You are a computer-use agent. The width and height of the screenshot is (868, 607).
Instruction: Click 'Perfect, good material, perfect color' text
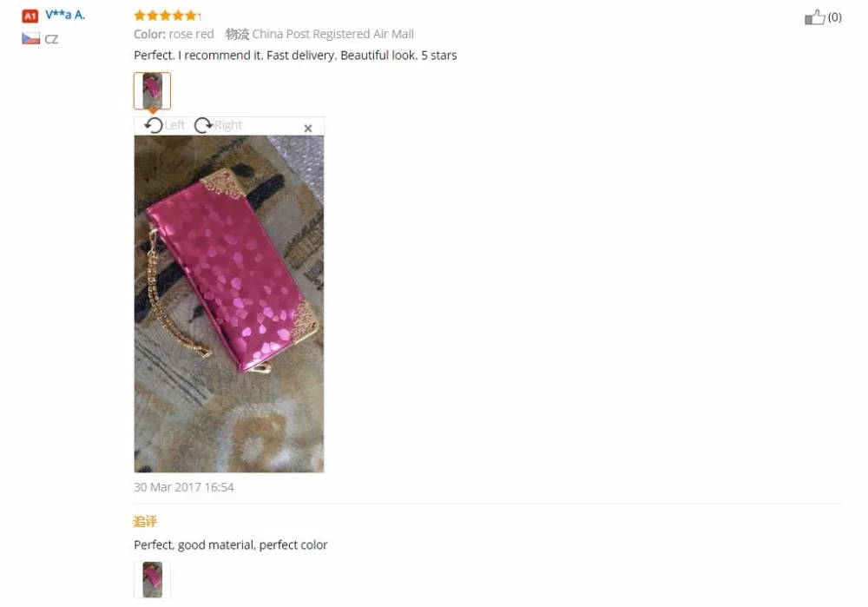pos(230,545)
